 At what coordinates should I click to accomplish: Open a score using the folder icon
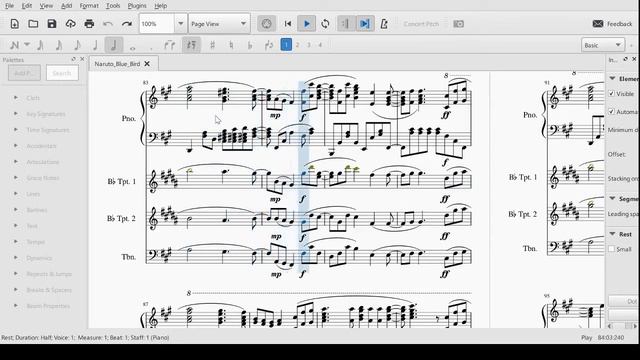[33, 24]
